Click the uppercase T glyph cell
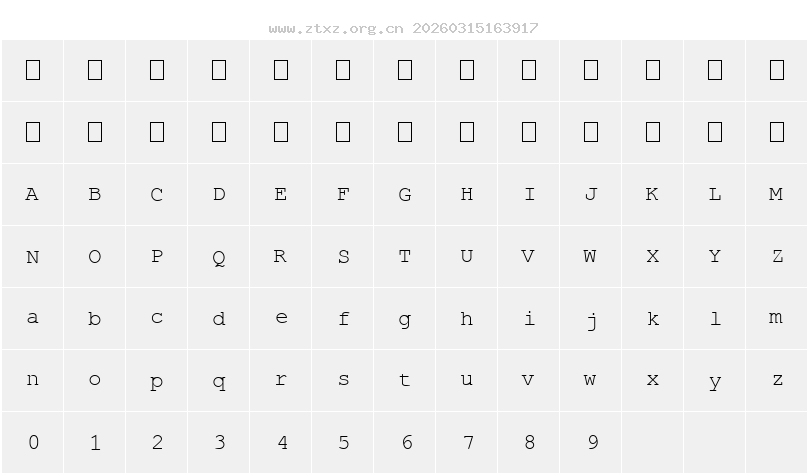The height and width of the screenshot is (476, 808). click(x=405, y=257)
